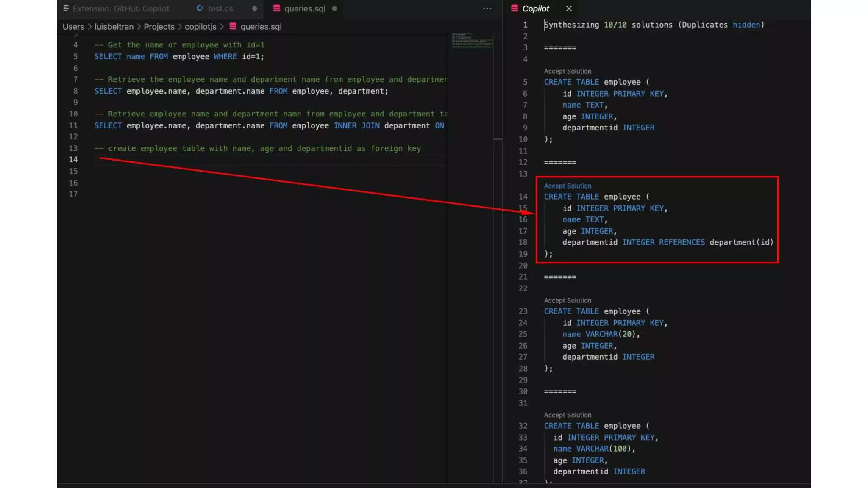Accept the highlighted solution with REFERENCES department(id)
Viewport: 868px width, 488px height.
tap(567, 186)
